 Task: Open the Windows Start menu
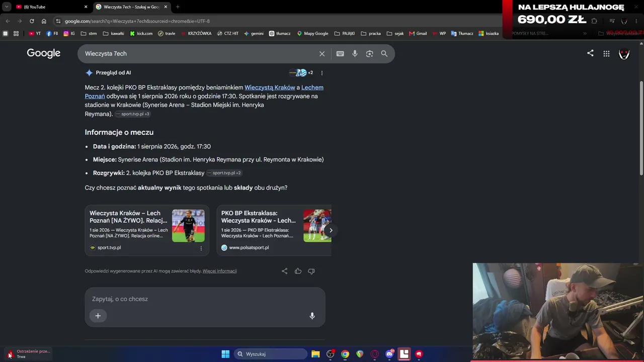point(225,354)
